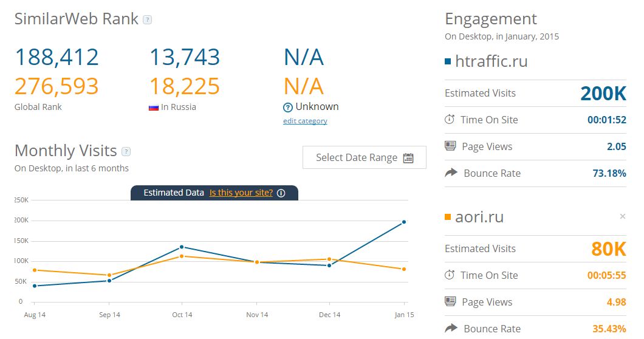Click htraffic.ru Time On Site clock icon

[x=450, y=120]
